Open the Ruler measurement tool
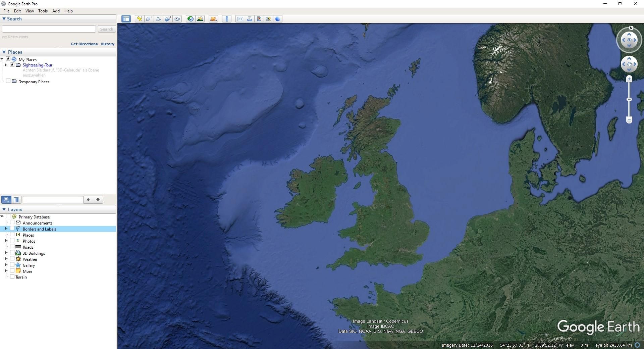The image size is (644, 349). pos(227,19)
